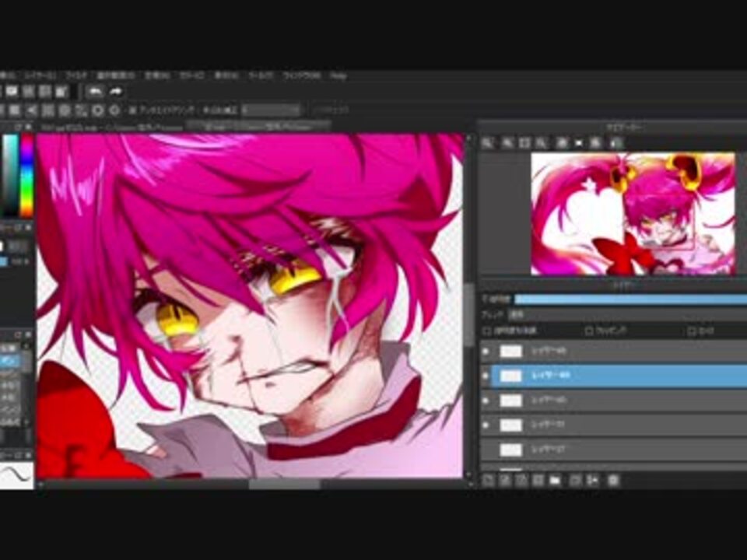The width and height of the screenshot is (747, 560).
Task: Click the Undo arrow in the toolbar
Action: point(96,92)
